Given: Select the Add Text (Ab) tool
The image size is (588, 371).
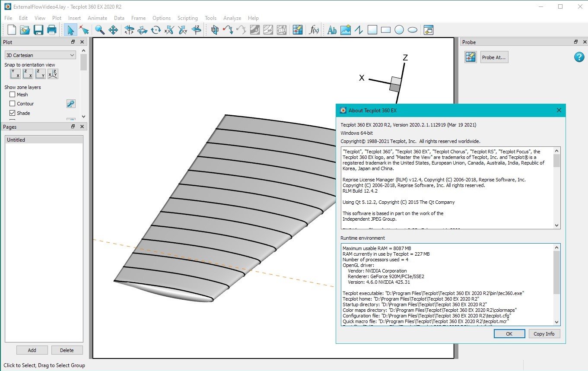Looking at the screenshot, I should 332,30.
